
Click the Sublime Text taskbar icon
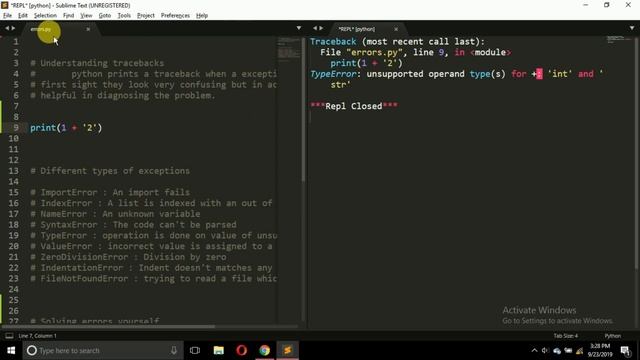pyautogui.click(x=288, y=350)
